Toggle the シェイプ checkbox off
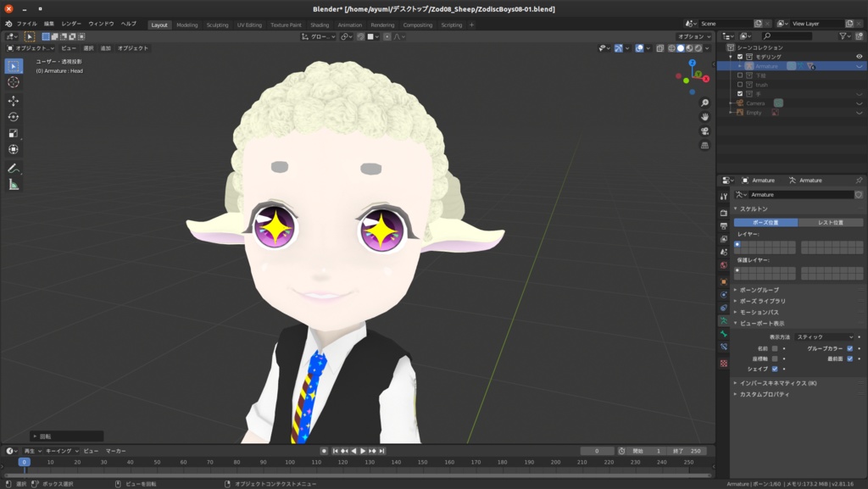868x489 pixels. pos(775,369)
